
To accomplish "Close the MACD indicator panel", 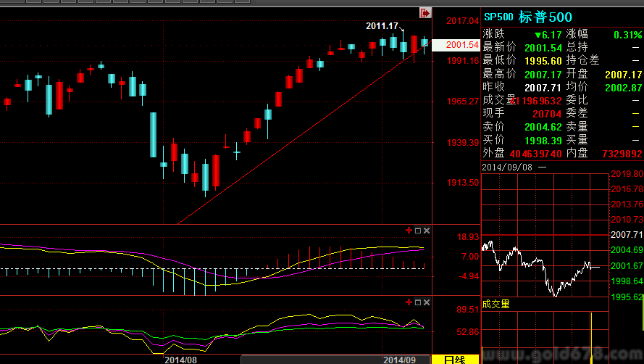I will (x=426, y=231).
